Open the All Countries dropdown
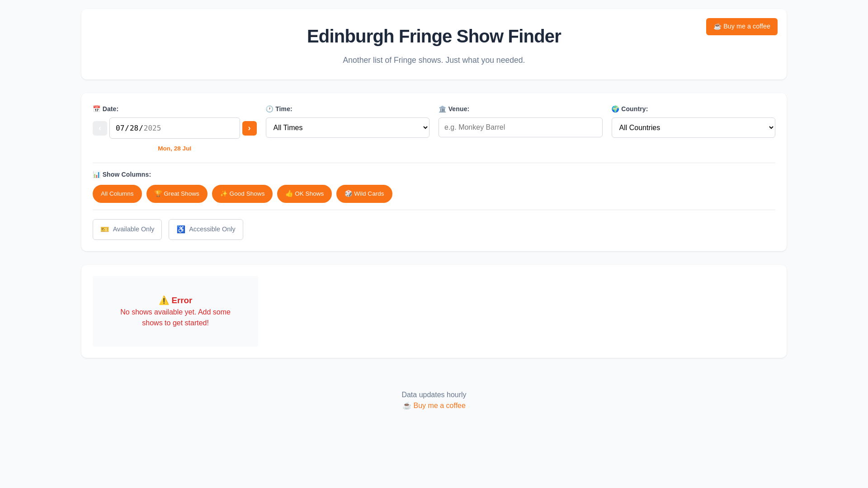This screenshot has height=488, width=868. tap(693, 128)
